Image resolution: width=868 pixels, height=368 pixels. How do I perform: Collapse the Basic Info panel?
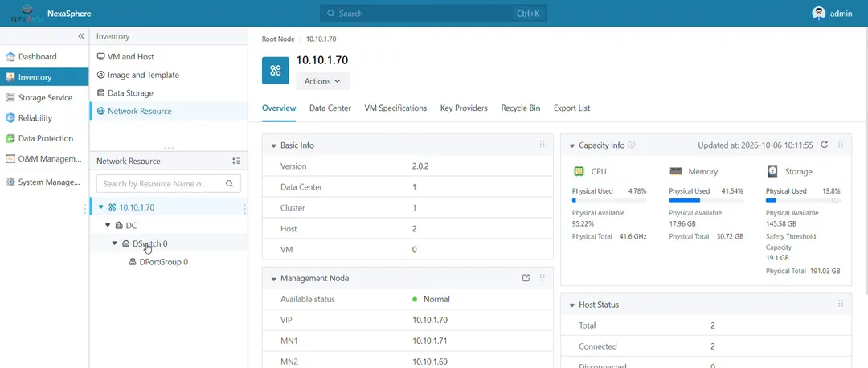[273, 145]
